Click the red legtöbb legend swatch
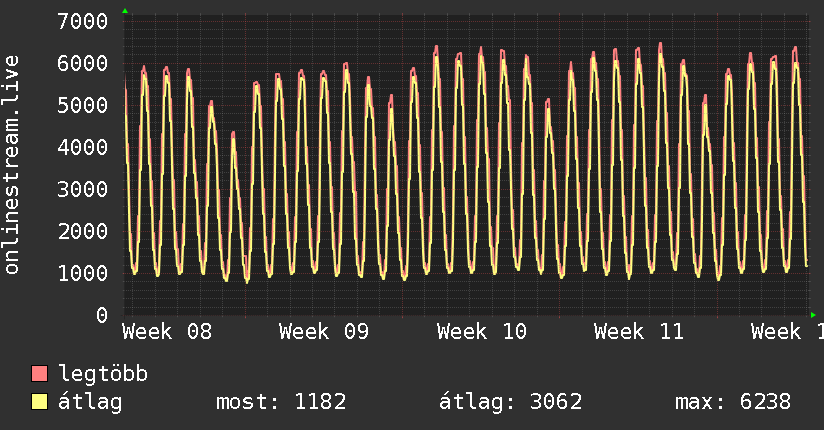This screenshot has width=824, height=430. pyautogui.click(x=40, y=374)
